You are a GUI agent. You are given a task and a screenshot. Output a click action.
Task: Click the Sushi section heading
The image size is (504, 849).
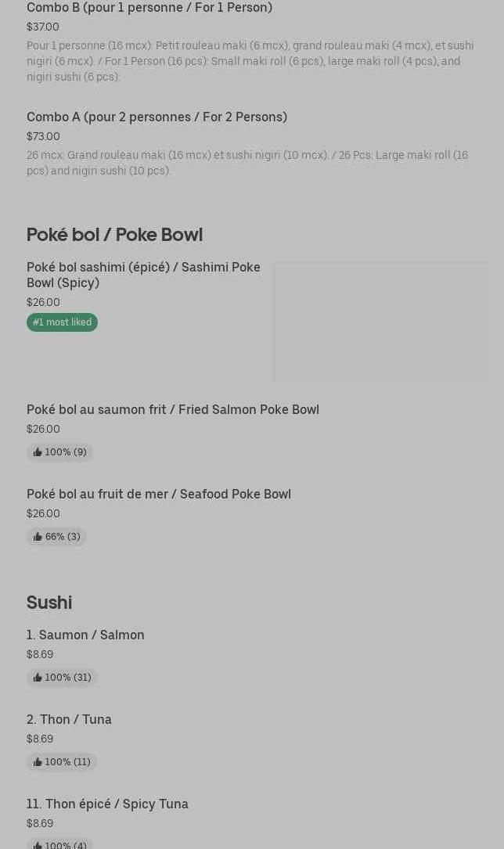tap(49, 603)
